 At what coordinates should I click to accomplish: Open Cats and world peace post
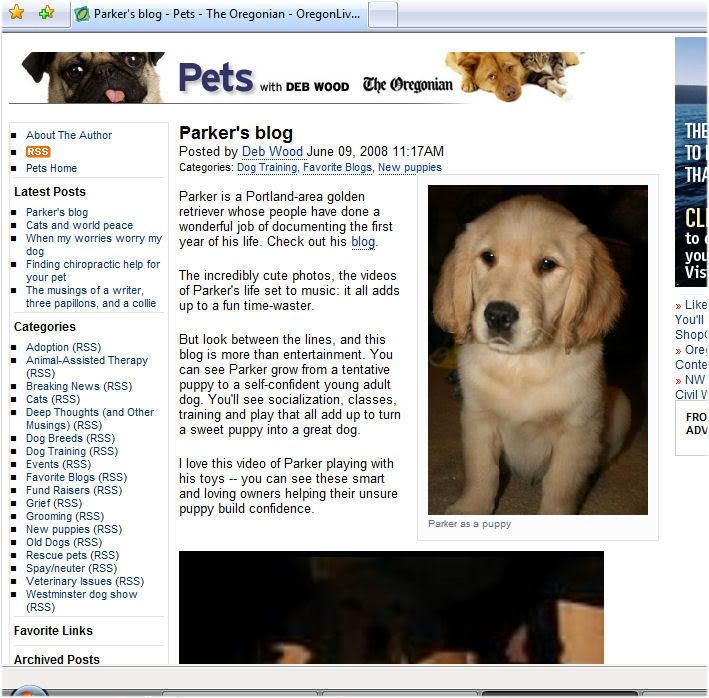pos(80,225)
